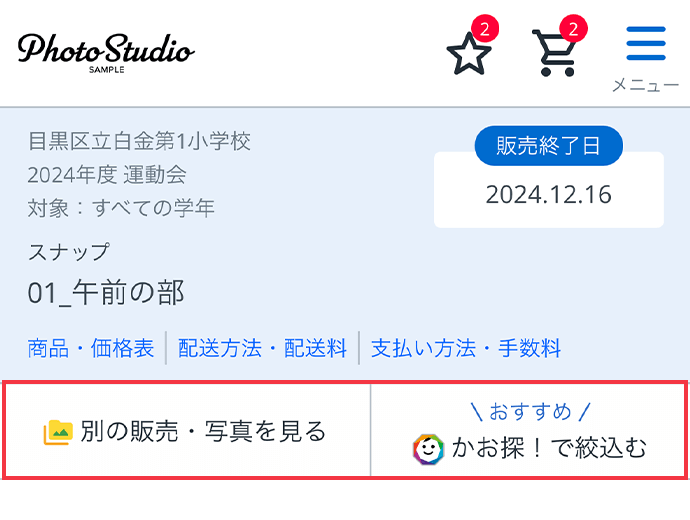Open the 商品・価格表 link
Screen dimensions: 690x520
(x=91, y=348)
